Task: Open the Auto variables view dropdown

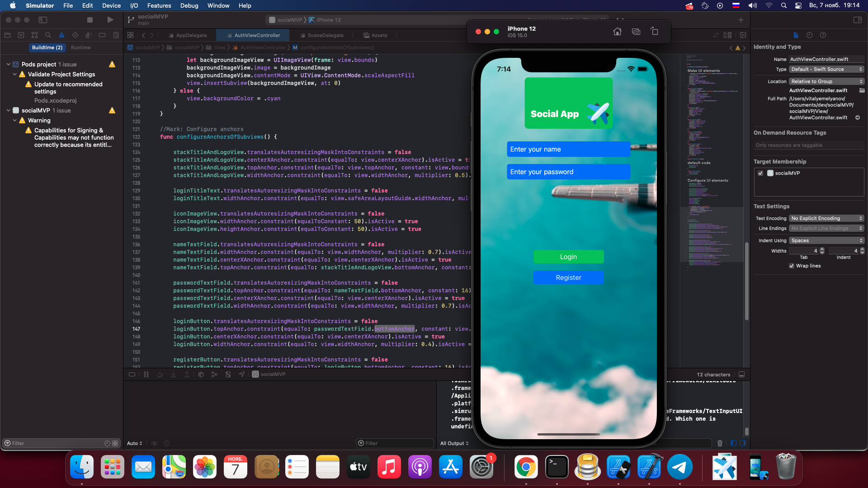Action: click(x=135, y=443)
